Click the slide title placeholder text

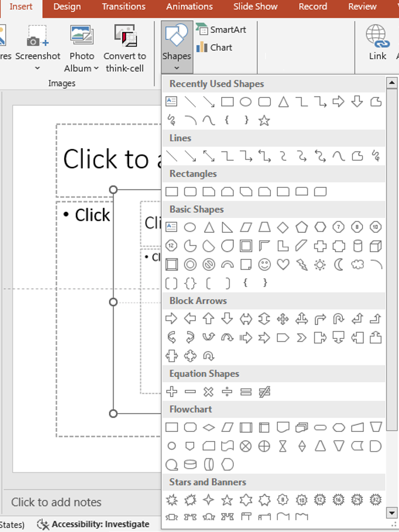[112, 159]
